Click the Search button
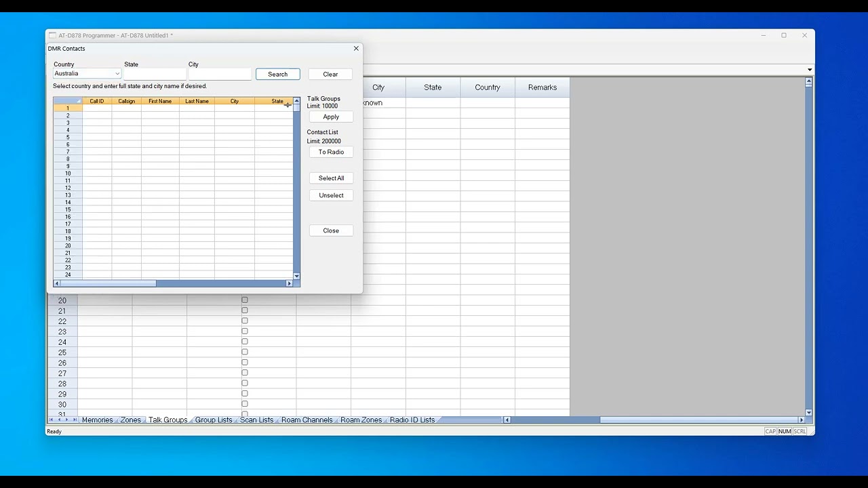The height and width of the screenshot is (488, 868). click(x=278, y=75)
